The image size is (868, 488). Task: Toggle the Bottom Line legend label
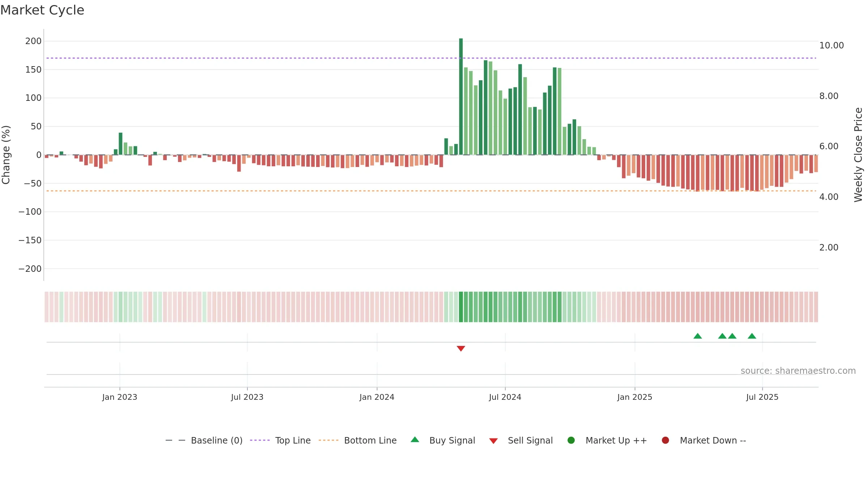[370, 441]
